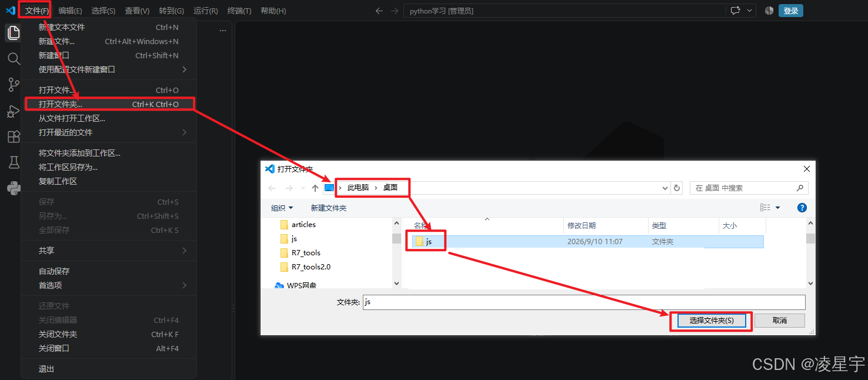
Task: Select articles in navigation pane
Action: coord(298,225)
